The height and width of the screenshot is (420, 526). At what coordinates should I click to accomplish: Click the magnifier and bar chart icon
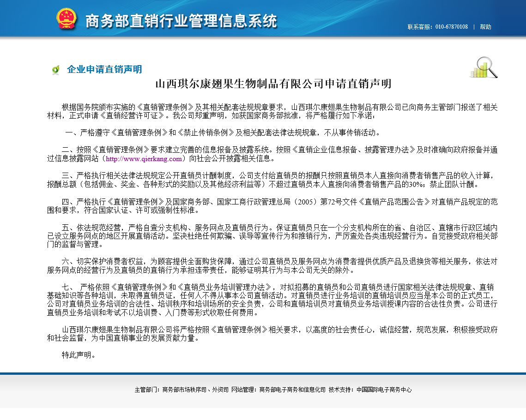[484, 67]
